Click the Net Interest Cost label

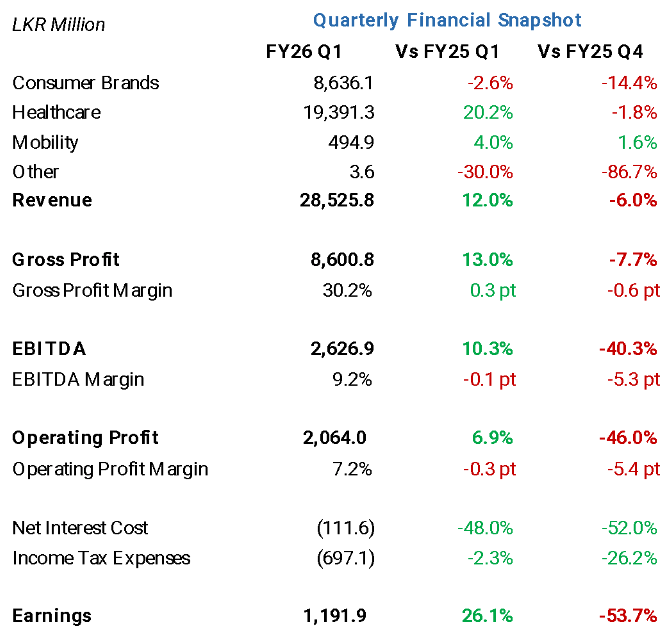click(80, 528)
